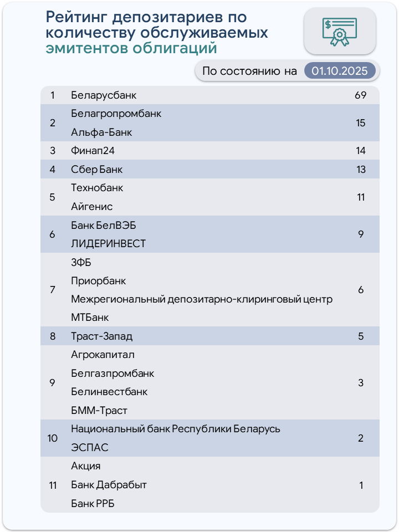
Task: Select the Беларусбанк row entry
Action: pos(104,95)
